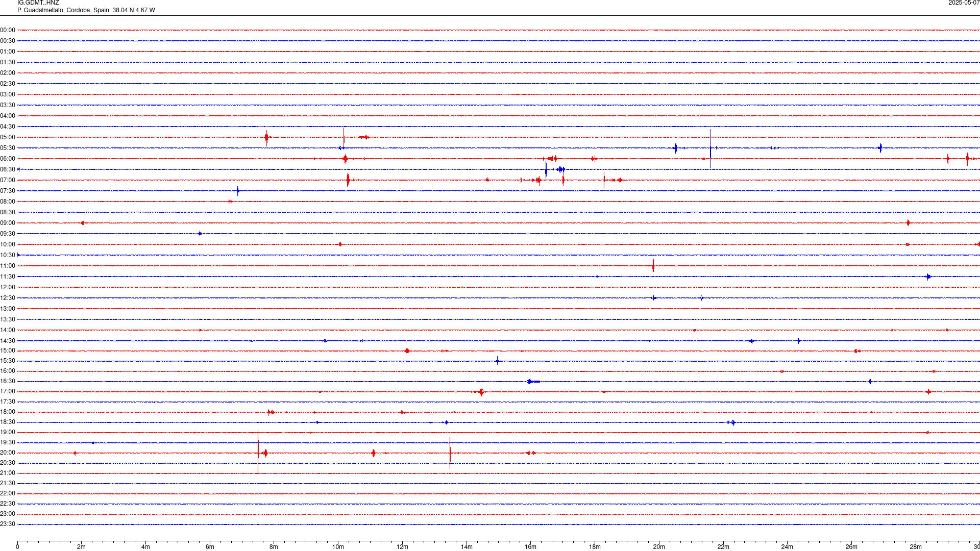Click the tall red spike near 7.5m on 20:00 trace
980x551 pixels.
258,452
